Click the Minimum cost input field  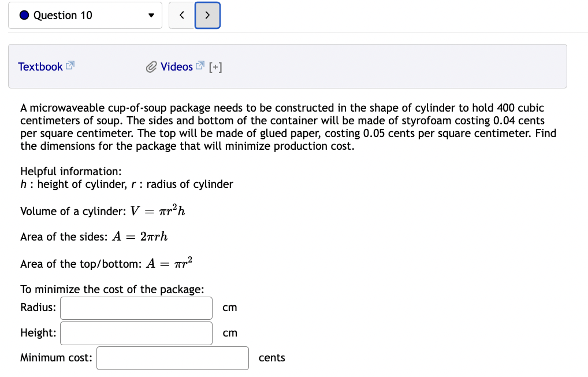[172, 358]
